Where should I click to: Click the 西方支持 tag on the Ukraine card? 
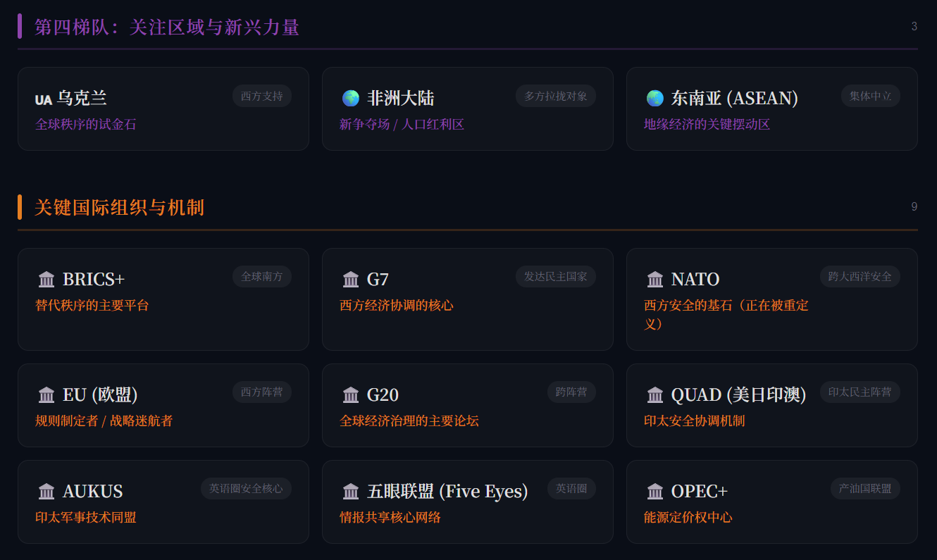point(262,96)
